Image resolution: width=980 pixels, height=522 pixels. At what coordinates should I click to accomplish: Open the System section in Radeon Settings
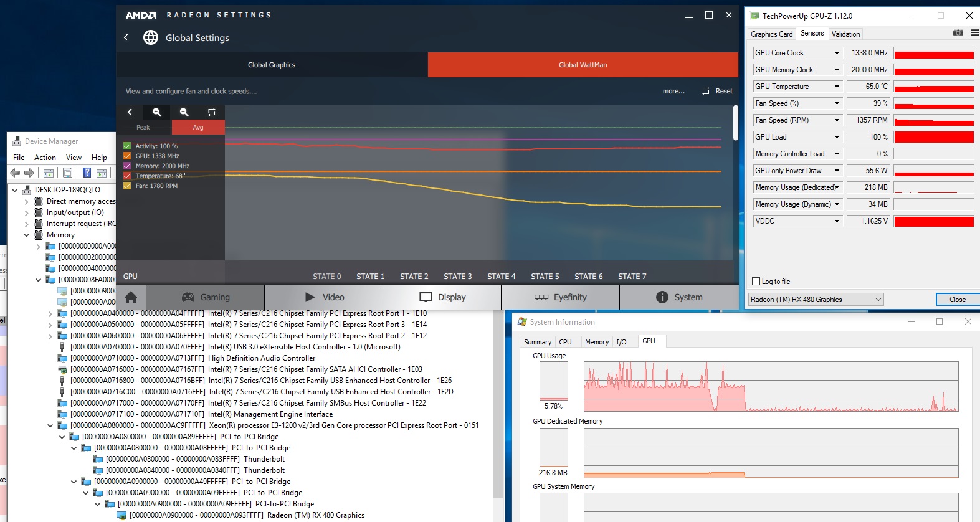[679, 297]
